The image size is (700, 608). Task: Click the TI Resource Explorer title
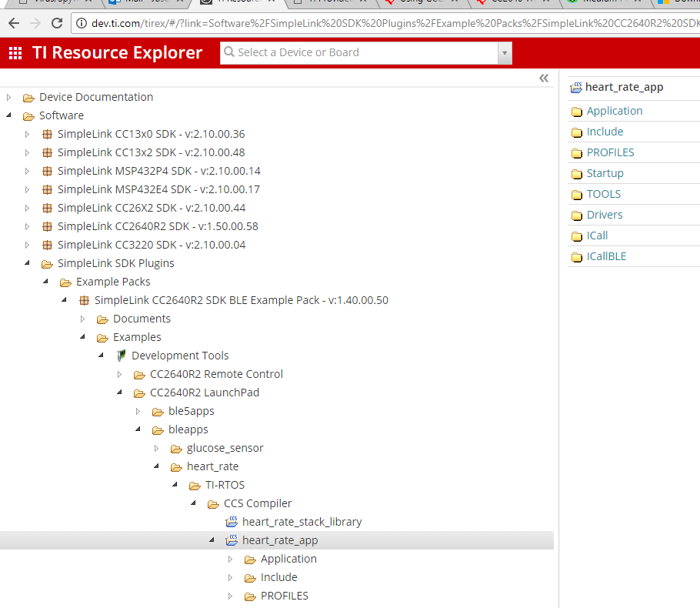117,52
